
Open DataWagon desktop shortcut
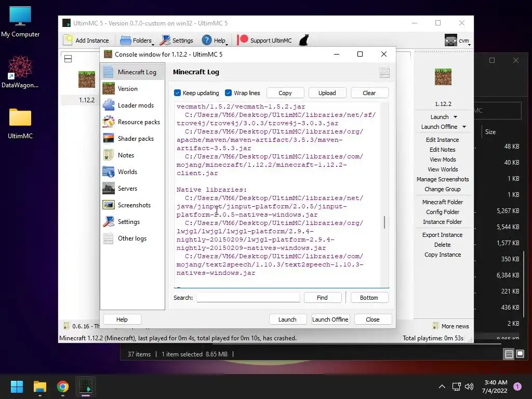(20, 72)
